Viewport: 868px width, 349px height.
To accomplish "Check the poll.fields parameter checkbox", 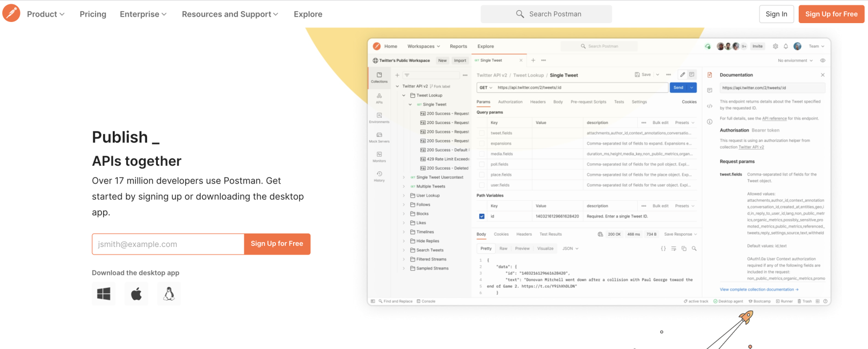I will (x=482, y=164).
